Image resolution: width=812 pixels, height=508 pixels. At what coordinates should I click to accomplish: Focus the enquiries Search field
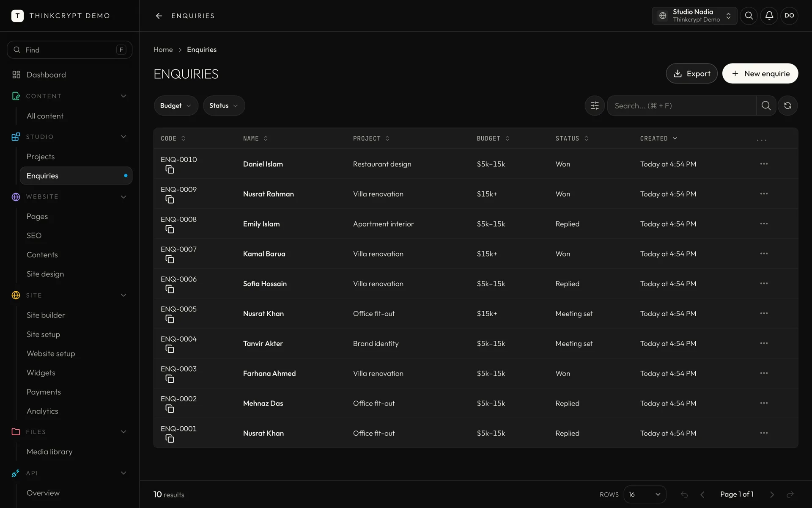click(x=681, y=106)
